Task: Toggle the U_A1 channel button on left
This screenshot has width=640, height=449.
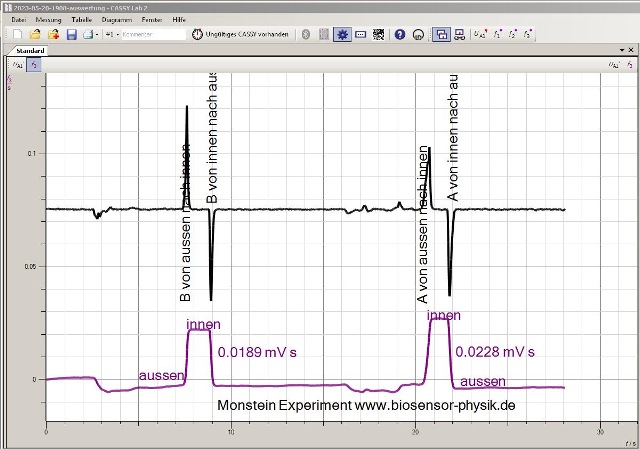Action: click(17, 64)
